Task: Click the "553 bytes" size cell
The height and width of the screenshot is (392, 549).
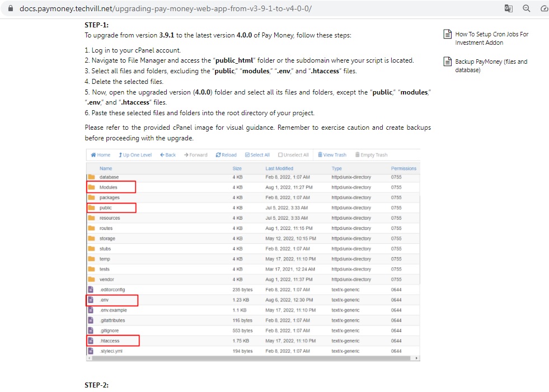Action: (242, 330)
